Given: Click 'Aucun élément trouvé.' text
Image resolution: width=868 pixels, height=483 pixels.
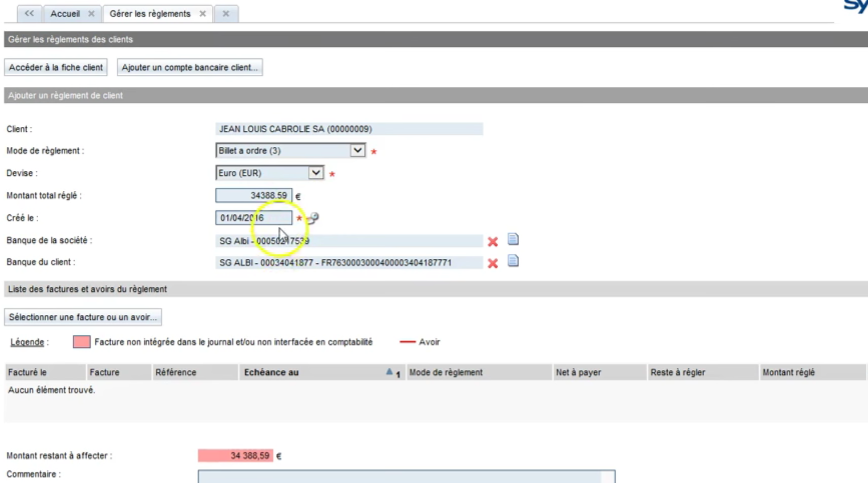Looking at the screenshot, I should coord(52,390).
